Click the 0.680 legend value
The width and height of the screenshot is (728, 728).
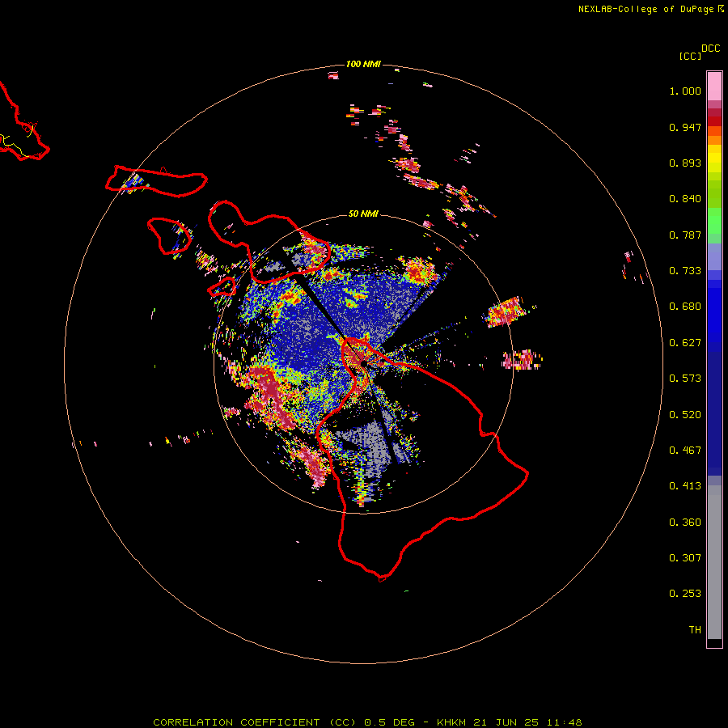pos(685,307)
